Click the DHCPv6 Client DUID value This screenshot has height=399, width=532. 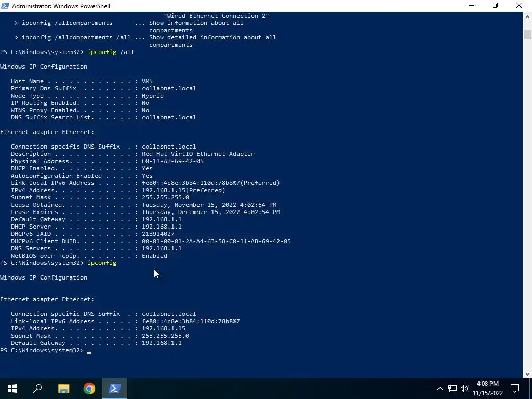click(x=216, y=241)
